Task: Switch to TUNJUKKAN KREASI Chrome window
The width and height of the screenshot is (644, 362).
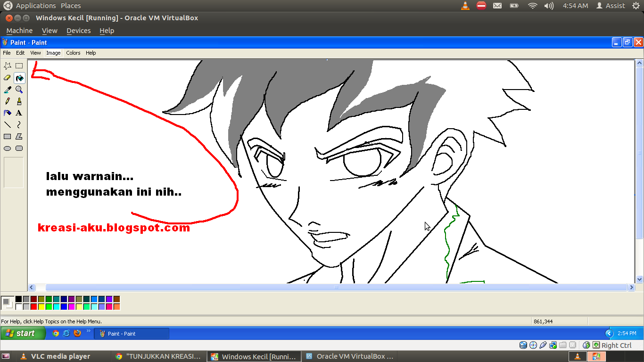Action: click(159, 356)
